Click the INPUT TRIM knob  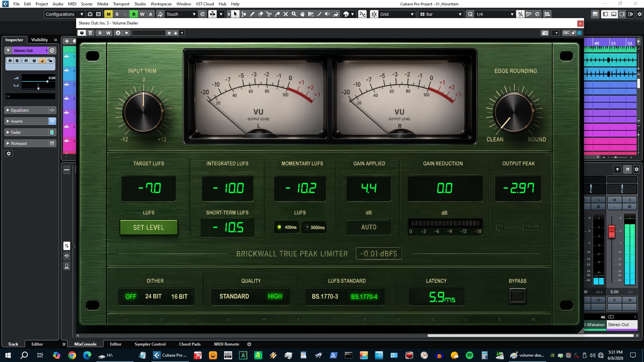143,112
